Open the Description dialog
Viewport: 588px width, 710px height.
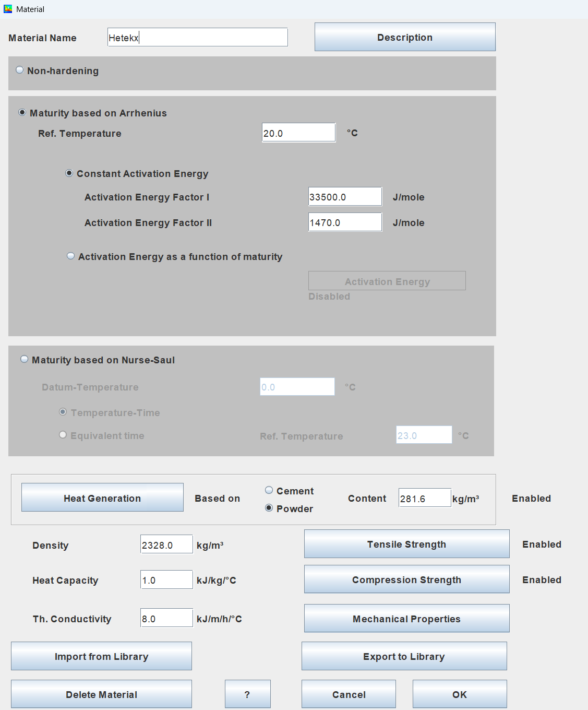tap(405, 37)
